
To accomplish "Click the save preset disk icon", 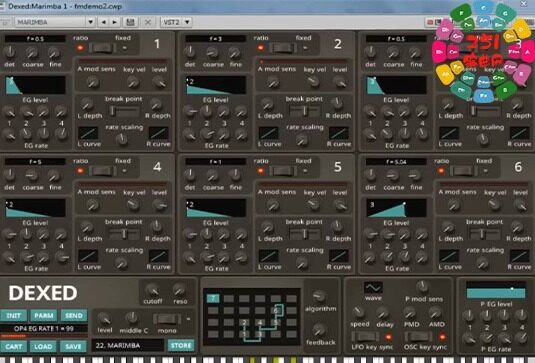I will point(130,22).
